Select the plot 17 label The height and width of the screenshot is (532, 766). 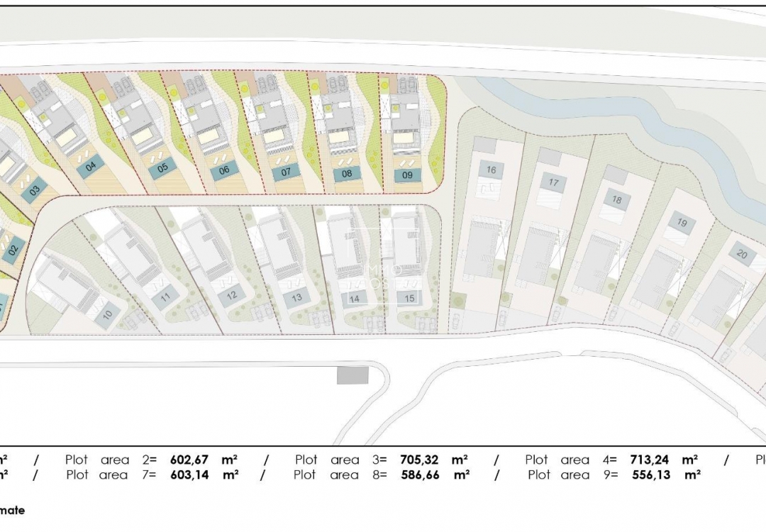554,183
